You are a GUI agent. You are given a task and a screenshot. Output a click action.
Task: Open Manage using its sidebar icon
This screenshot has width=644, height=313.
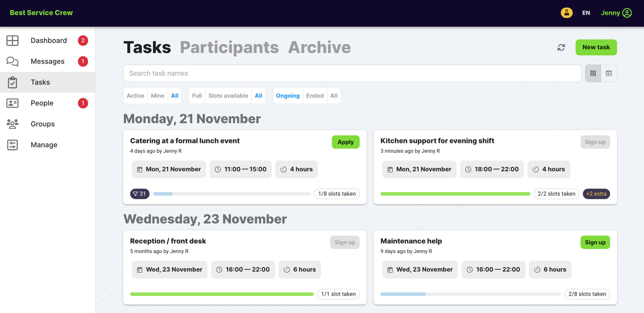point(12,145)
